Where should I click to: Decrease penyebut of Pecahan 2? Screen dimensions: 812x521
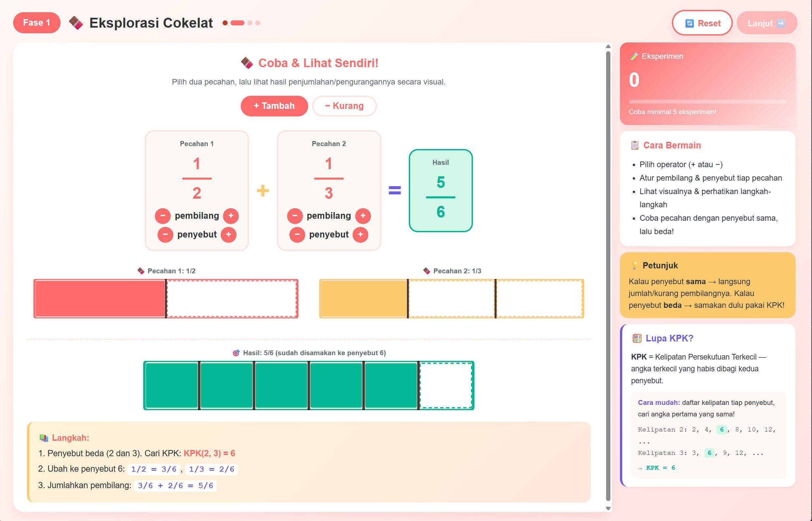(297, 235)
